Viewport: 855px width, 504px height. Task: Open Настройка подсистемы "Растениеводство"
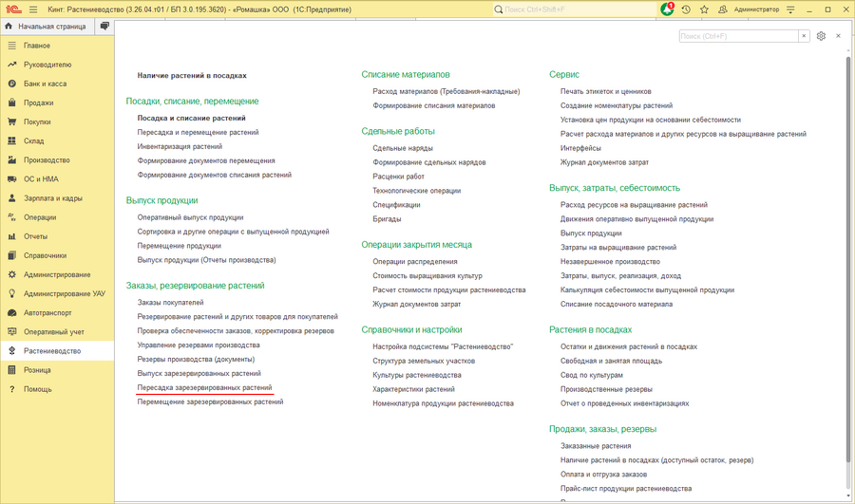(443, 346)
